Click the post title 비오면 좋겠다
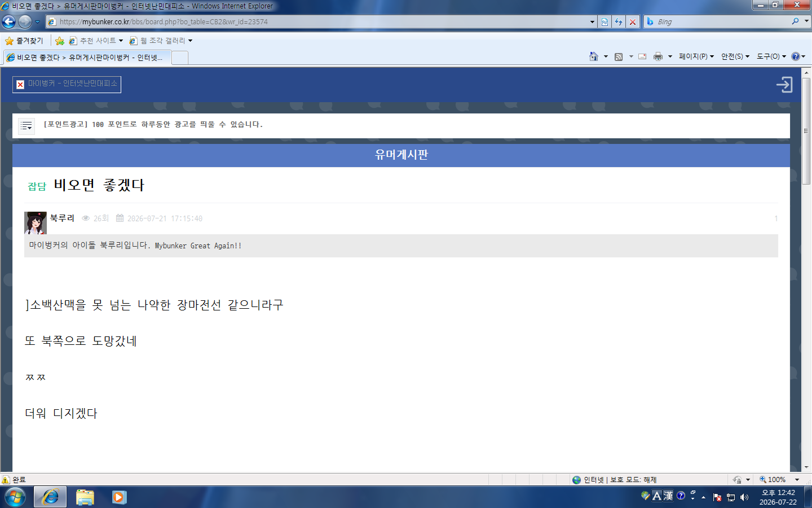 pos(99,185)
